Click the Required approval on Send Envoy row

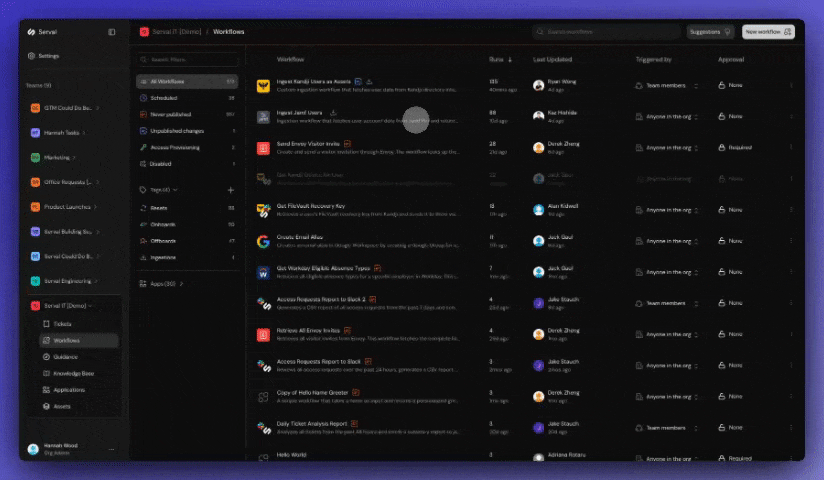click(x=735, y=148)
